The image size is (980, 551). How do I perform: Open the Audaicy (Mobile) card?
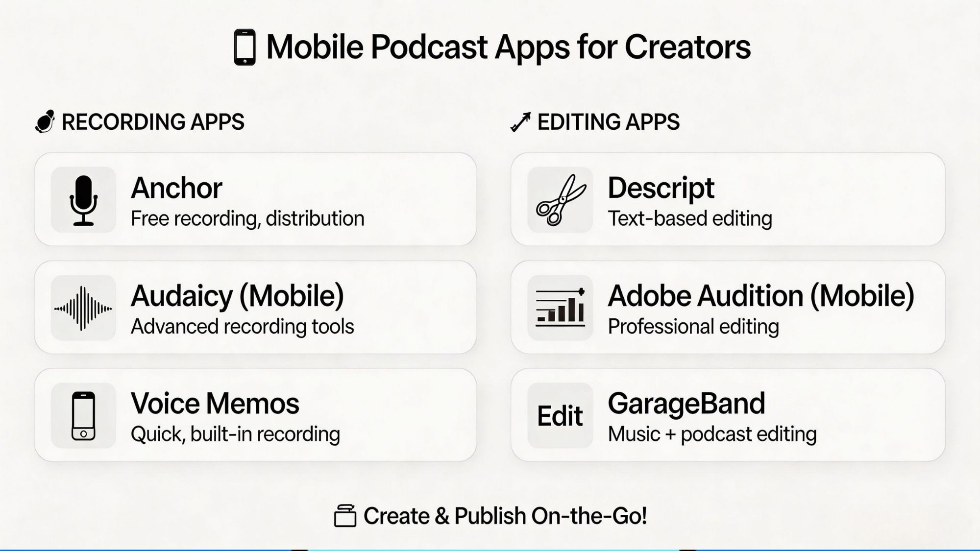click(255, 307)
